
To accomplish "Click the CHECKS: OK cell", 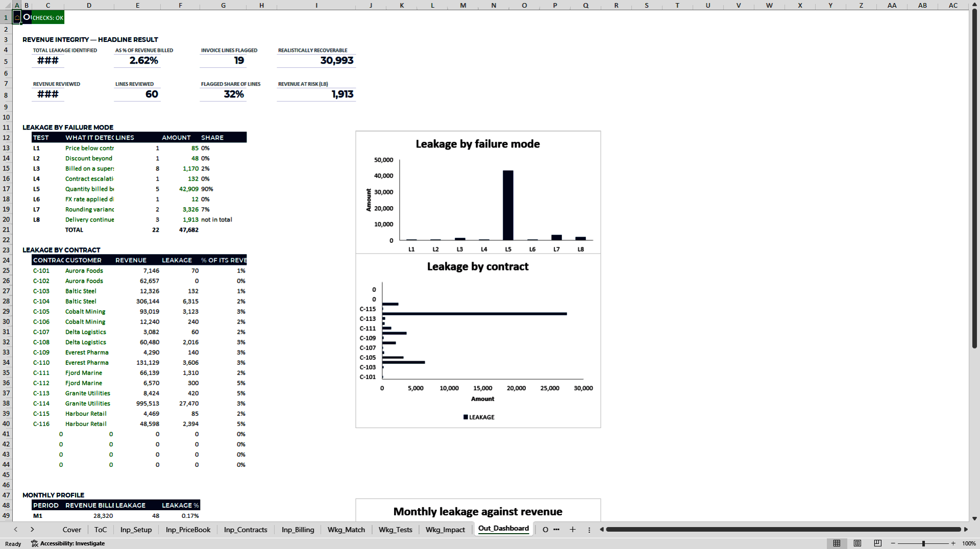I will (x=48, y=17).
